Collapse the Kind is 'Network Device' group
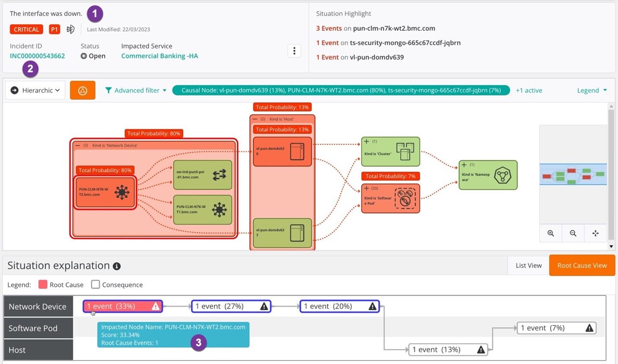Image resolution: width=618 pixels, height=364 pixels. click(x=79, y=146)
